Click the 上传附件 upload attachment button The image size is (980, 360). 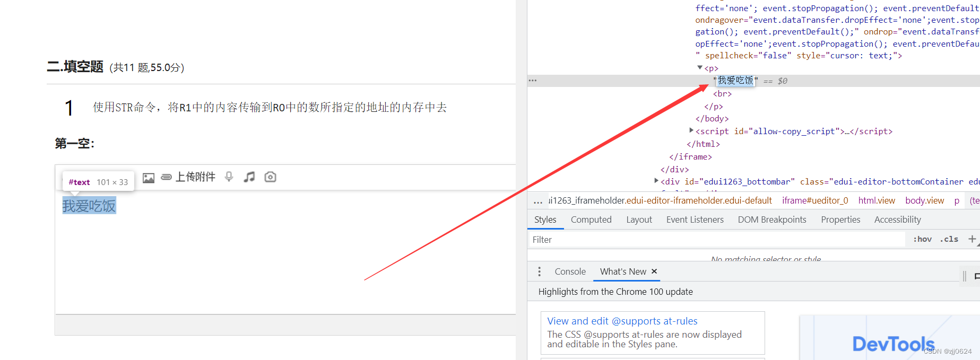[195, 177]
